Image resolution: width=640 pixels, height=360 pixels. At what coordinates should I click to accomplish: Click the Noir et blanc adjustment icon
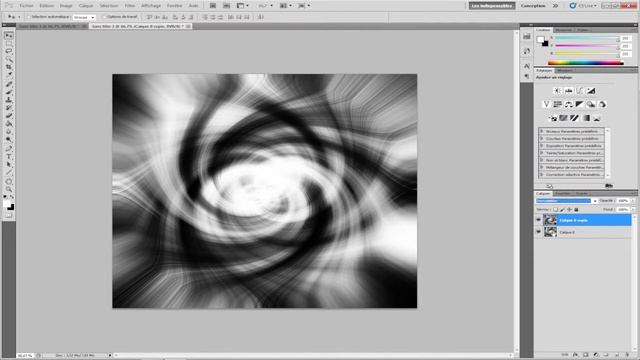pyautogui.click(x=580, y=104)
